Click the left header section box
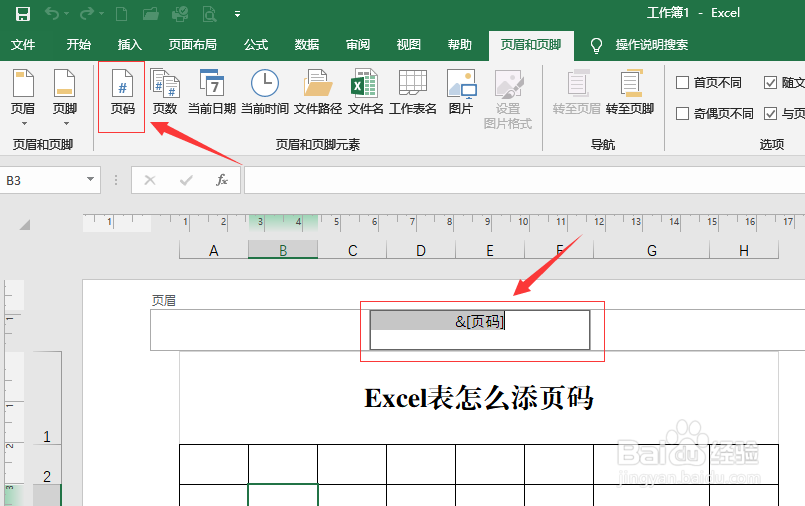The width and height of the screenshot is (805, 506). (x=260, y=330)
